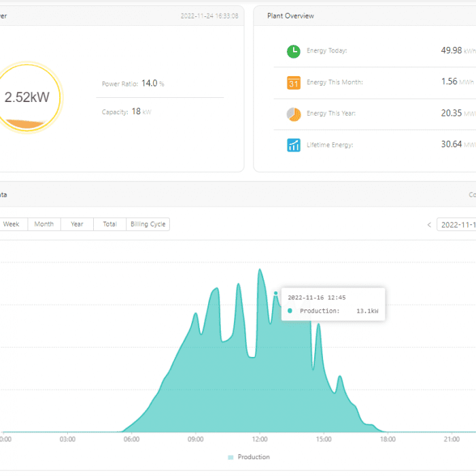The image size is (476, 476).
Task: Select the Year view tab
Action: coord(77,224)
